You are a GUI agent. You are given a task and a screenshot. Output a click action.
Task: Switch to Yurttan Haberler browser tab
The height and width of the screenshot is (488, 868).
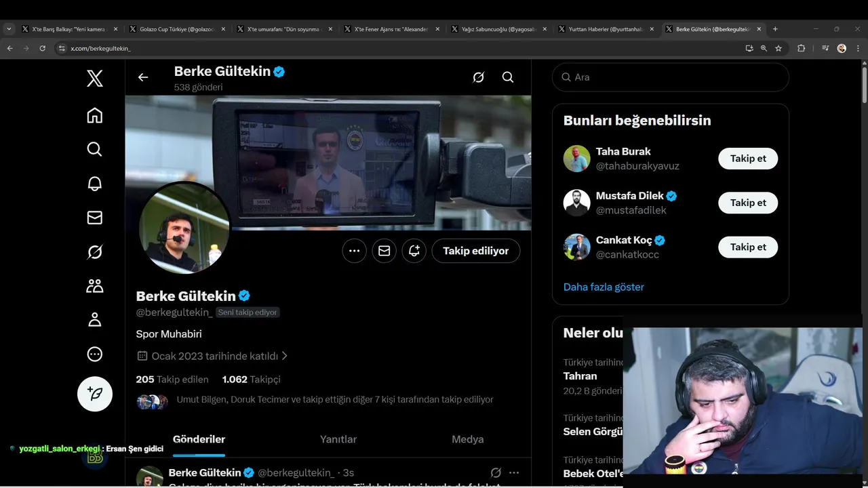pos(606,29)
